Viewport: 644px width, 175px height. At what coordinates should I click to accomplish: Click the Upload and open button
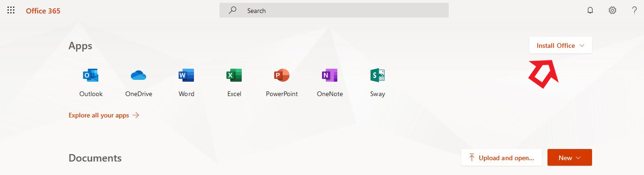[502, 158]
